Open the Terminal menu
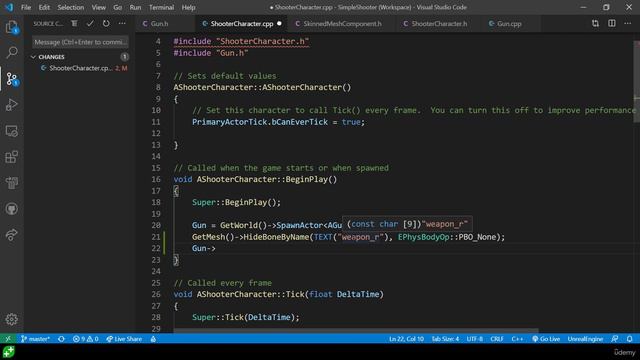 coord(161,7)
